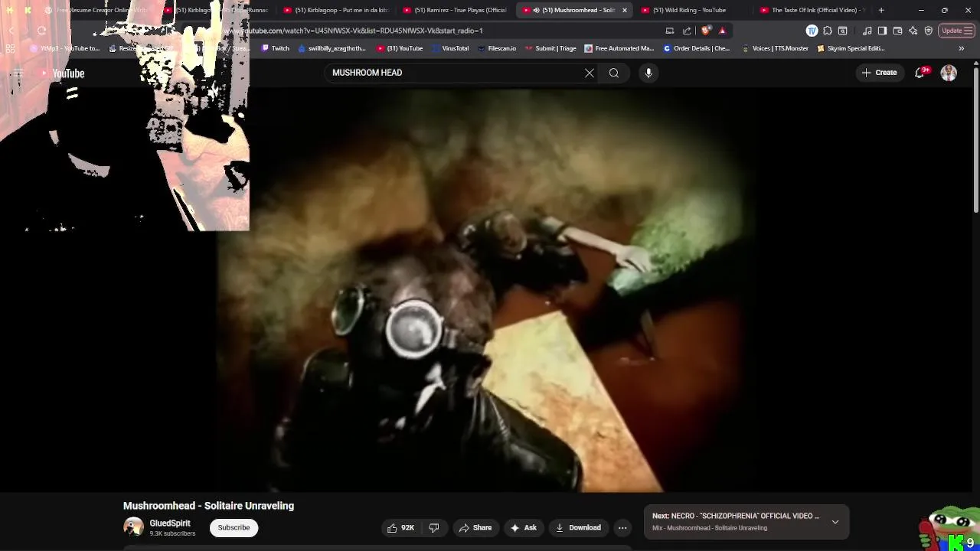The height and width of the screenshot is (551, 980).
Task: Open the Brave Rewards triangle icon
Action: pos(722,31)
